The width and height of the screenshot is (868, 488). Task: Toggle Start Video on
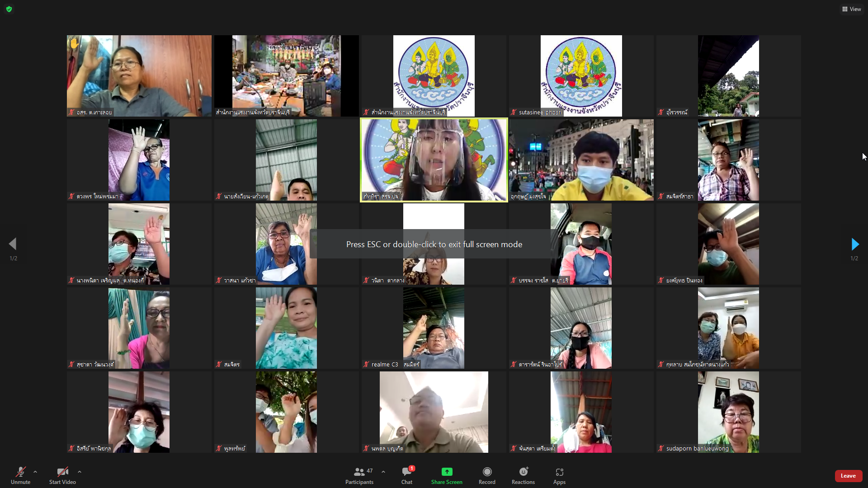pos(62,475)
